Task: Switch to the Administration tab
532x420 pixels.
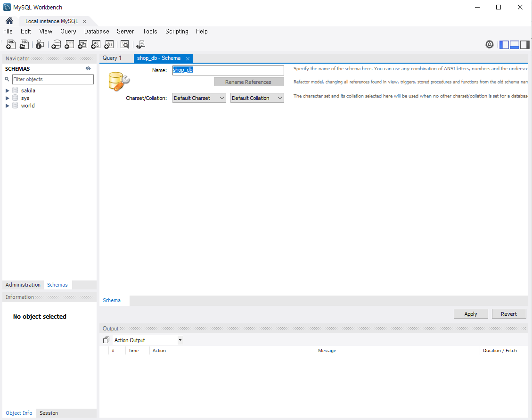Action: point(23,285)
